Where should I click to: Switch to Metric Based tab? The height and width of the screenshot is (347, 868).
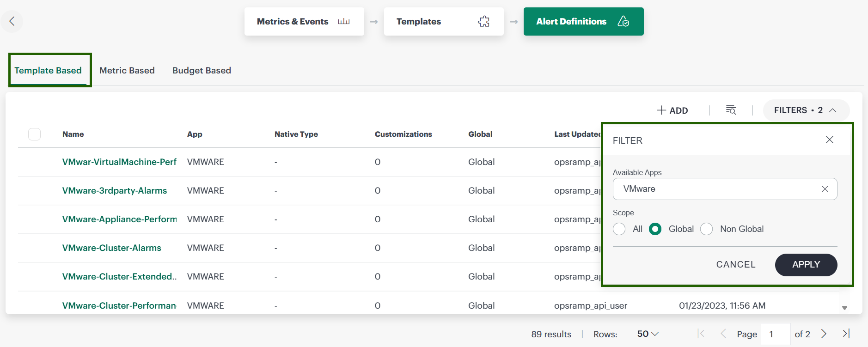click(127, 70)
